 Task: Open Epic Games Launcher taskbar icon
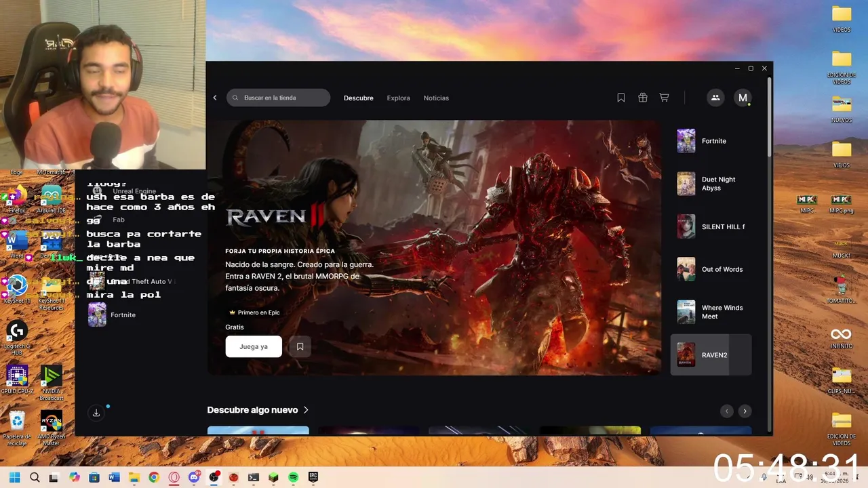point(313,477)
